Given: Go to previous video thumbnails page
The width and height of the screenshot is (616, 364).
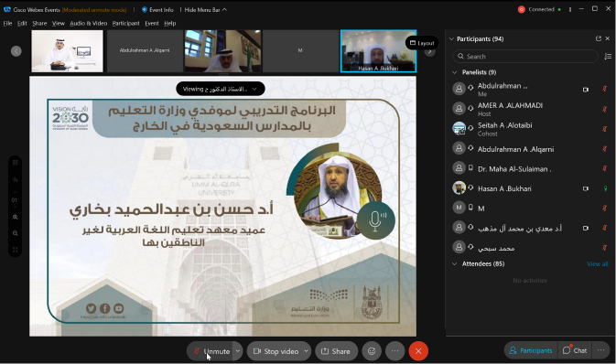Looking at the screenshot, I should 16,51.
